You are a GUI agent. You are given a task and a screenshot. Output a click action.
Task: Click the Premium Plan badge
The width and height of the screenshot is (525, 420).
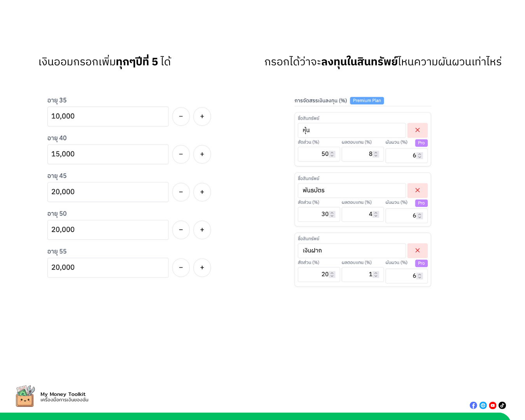point(367,101)
